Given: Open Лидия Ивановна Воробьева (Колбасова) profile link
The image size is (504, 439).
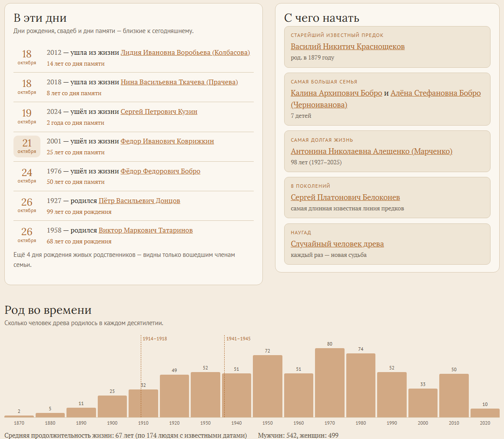Looking at the screenshot, I should [185, 53].
